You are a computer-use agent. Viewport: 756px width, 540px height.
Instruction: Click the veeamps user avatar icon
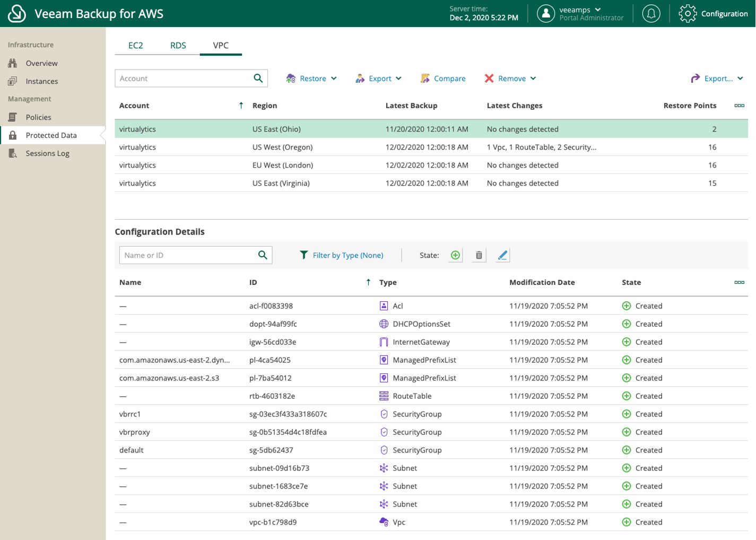tap(545, 14)
